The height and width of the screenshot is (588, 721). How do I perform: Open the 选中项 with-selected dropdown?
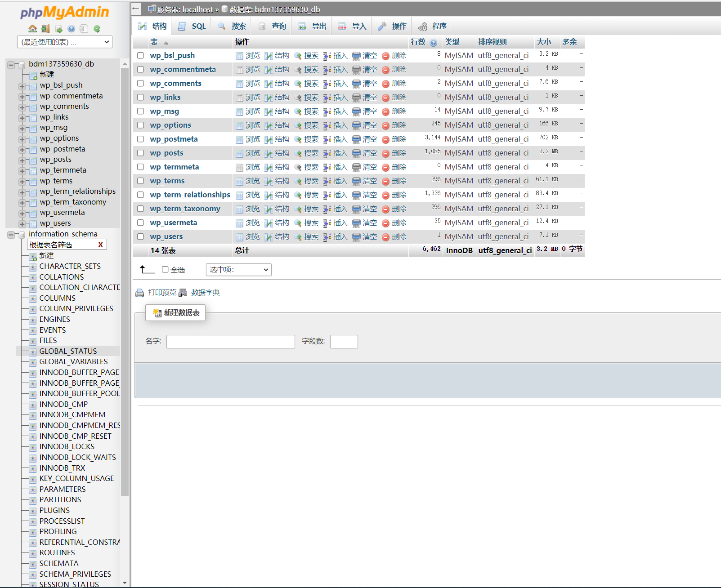[x=238, y=270]
